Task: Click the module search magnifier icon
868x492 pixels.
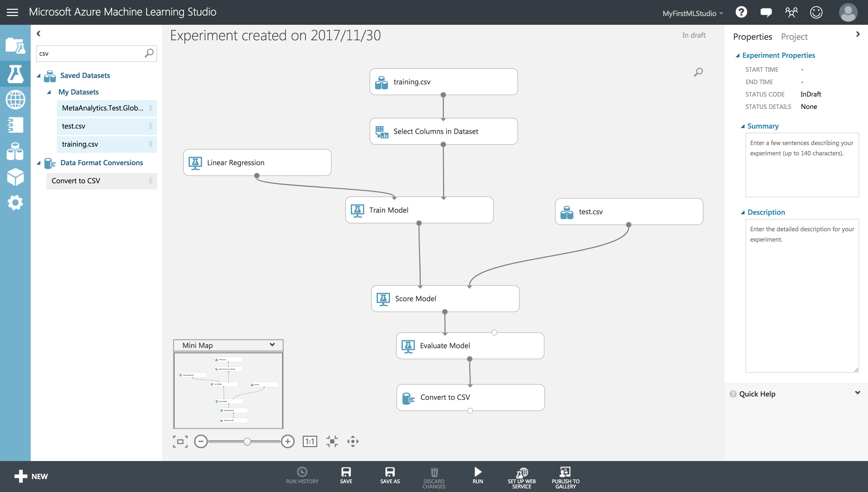Action: tap(149, 53)
